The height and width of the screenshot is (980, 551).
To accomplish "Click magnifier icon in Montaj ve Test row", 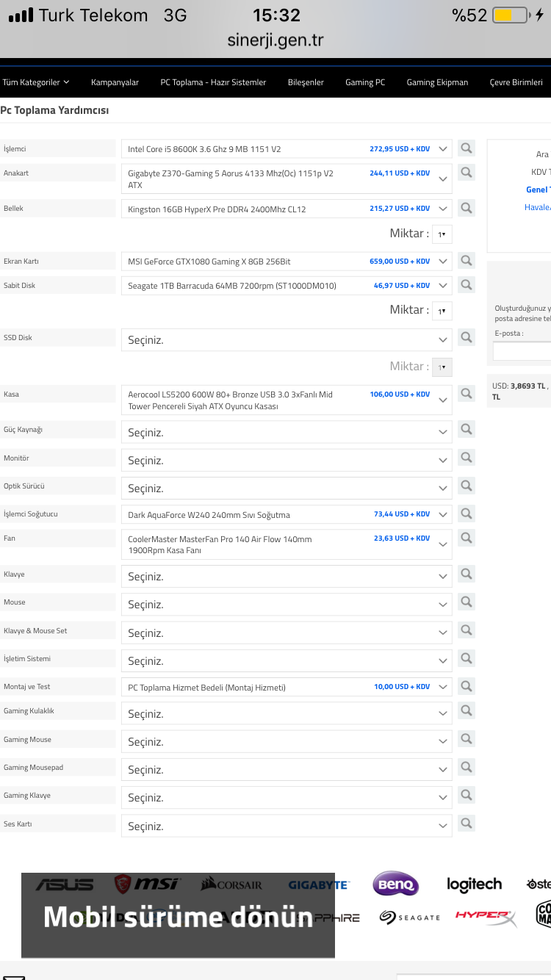I will coord(466,686).
